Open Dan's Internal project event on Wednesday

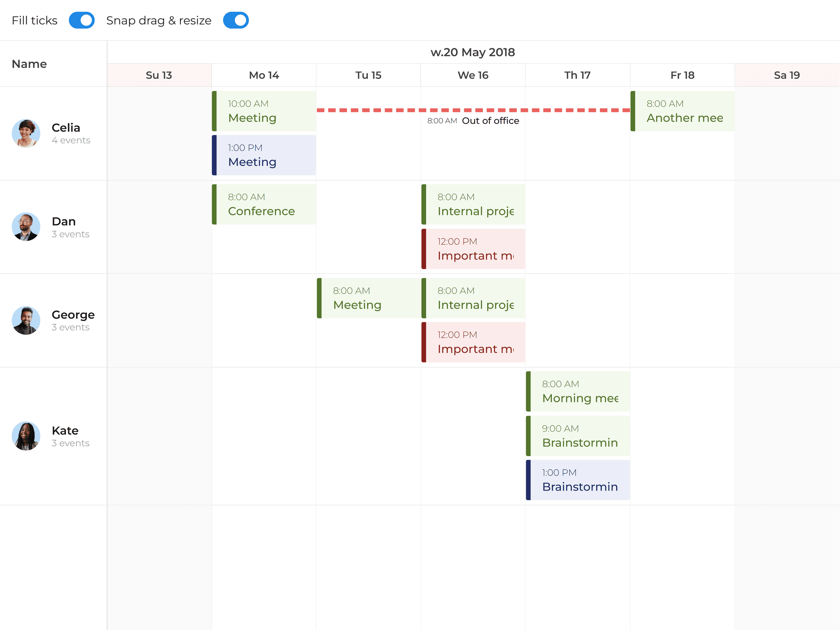pos(474,204)
